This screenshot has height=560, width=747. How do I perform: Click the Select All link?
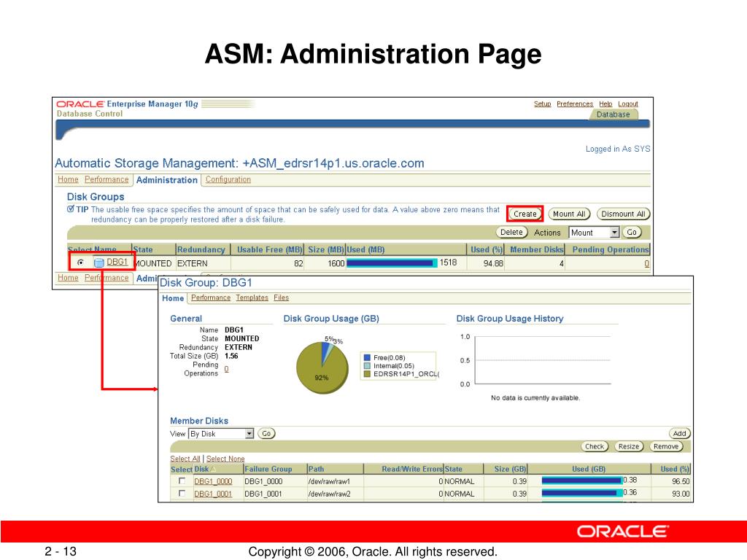click(x=185, y=459)
